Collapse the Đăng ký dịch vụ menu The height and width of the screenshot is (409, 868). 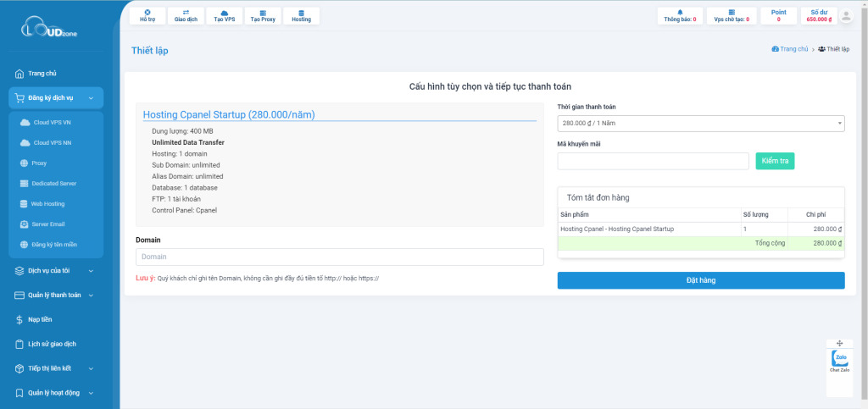[x=56, y=97]
